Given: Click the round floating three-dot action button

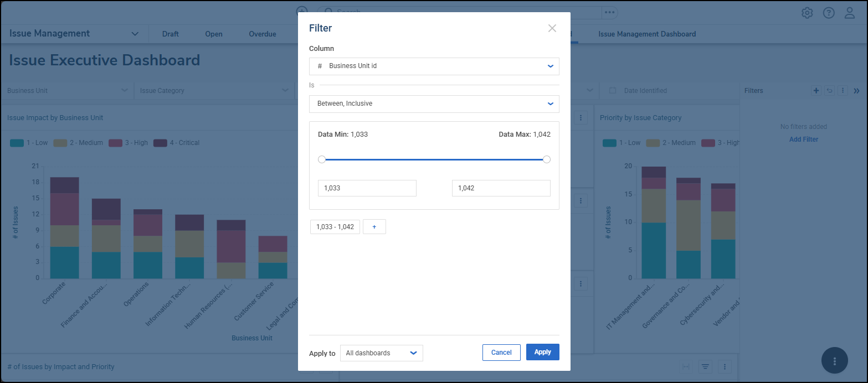Looking at the screenshot, I should pyautogui.click(x=834, y=361).
